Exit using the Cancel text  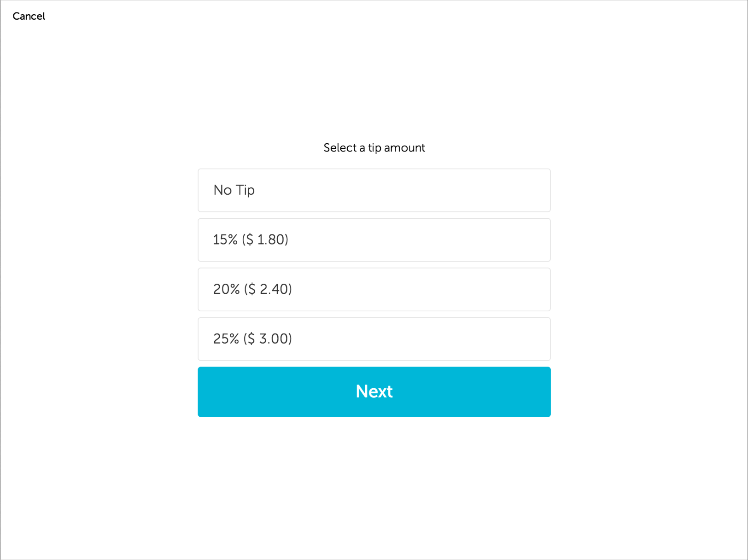click(x=29, y=16)
